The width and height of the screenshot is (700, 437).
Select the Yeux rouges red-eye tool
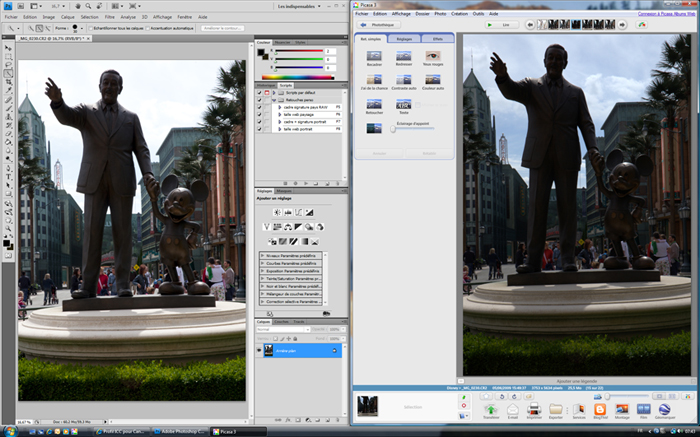(433, 56)
